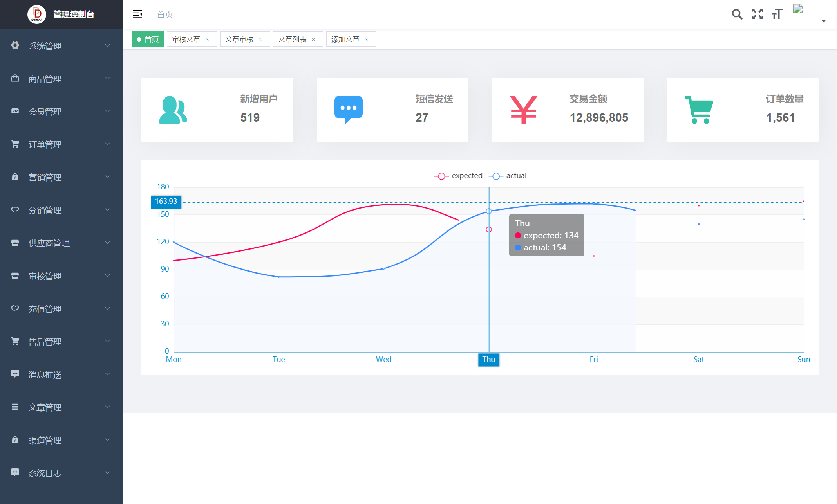
Task: Toggle fullscreen mode icon
Action: [757, 14]
